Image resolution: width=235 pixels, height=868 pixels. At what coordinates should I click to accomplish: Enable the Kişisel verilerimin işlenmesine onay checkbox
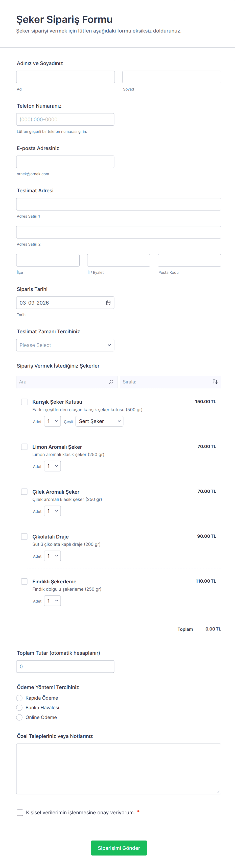(x=20, y=812)
